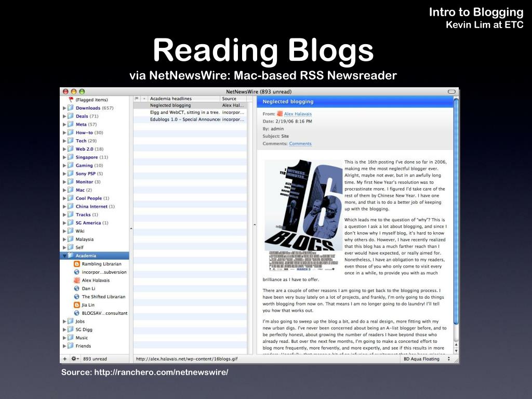
Task: Click the sidebar splitter collapse handle
Action: pos(131,229)
